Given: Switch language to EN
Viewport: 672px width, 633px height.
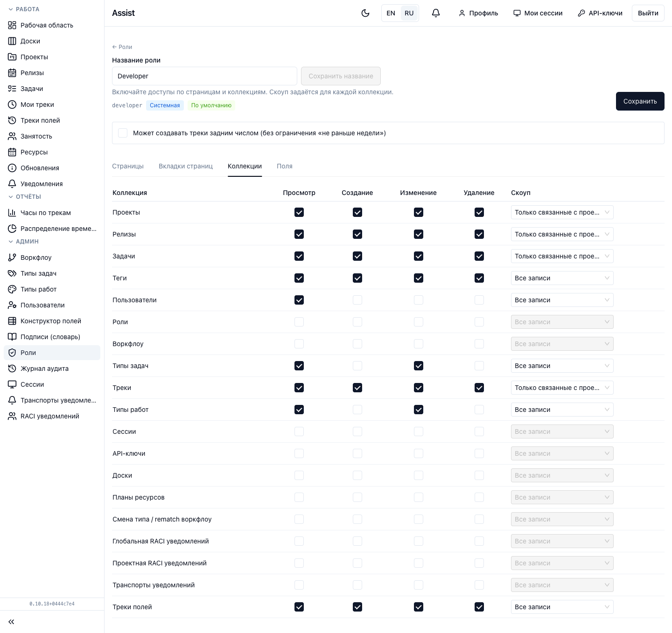Looking at the screenshot, I should click(391, 13).
